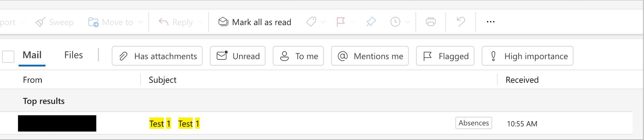Click the Absences category label
644x140 pixels.
[473, 123]
